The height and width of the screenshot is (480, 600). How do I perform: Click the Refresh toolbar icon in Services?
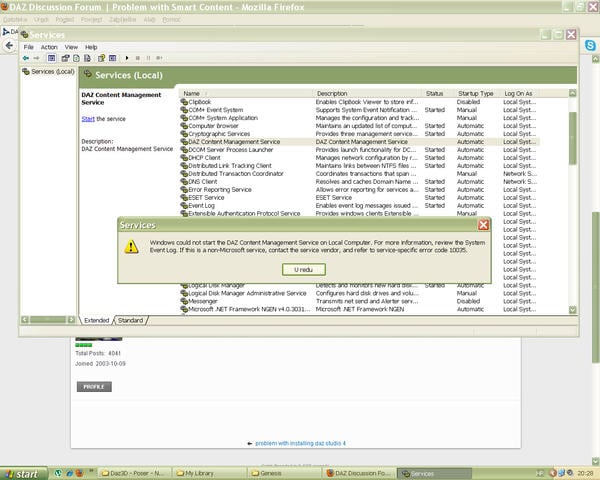pos(77,58)
